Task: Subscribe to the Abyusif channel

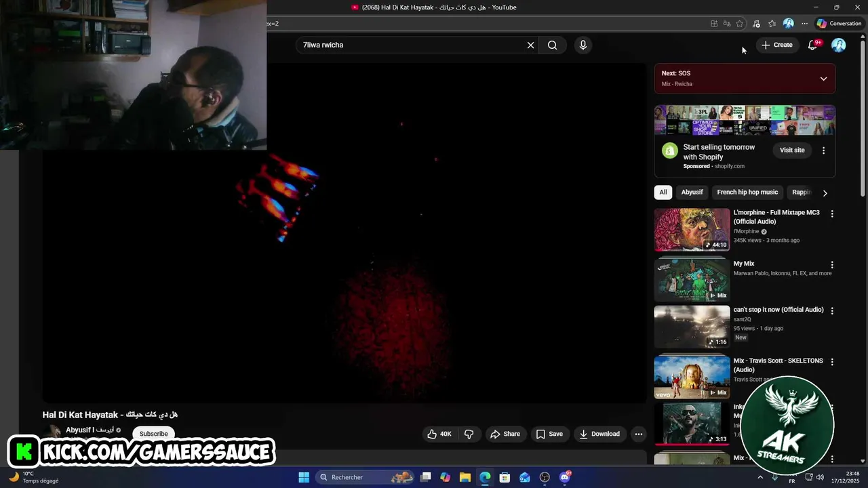Action: pyautogui.click(x=153, y=434)
